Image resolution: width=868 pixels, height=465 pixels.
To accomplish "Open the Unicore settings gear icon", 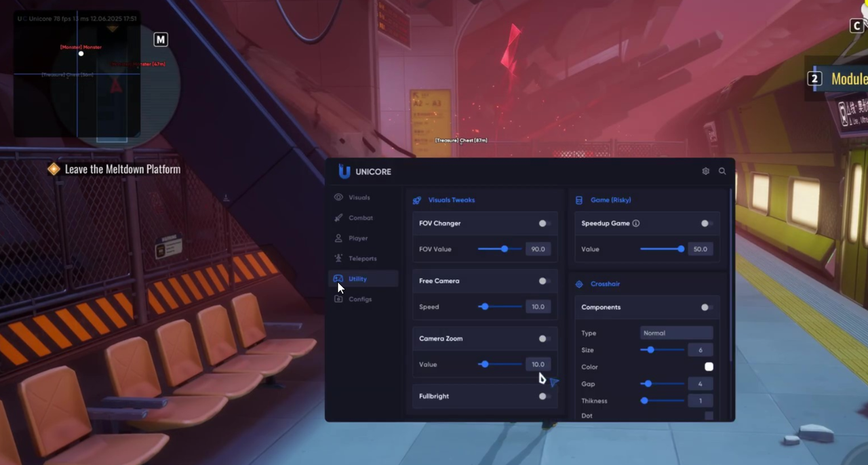I will [705, 171].
